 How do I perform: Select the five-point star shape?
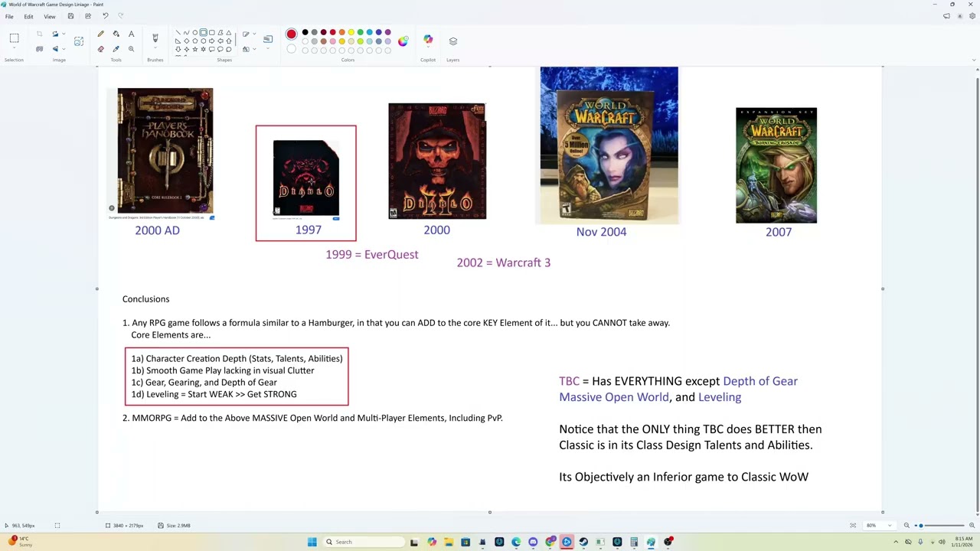pos(194,49)
